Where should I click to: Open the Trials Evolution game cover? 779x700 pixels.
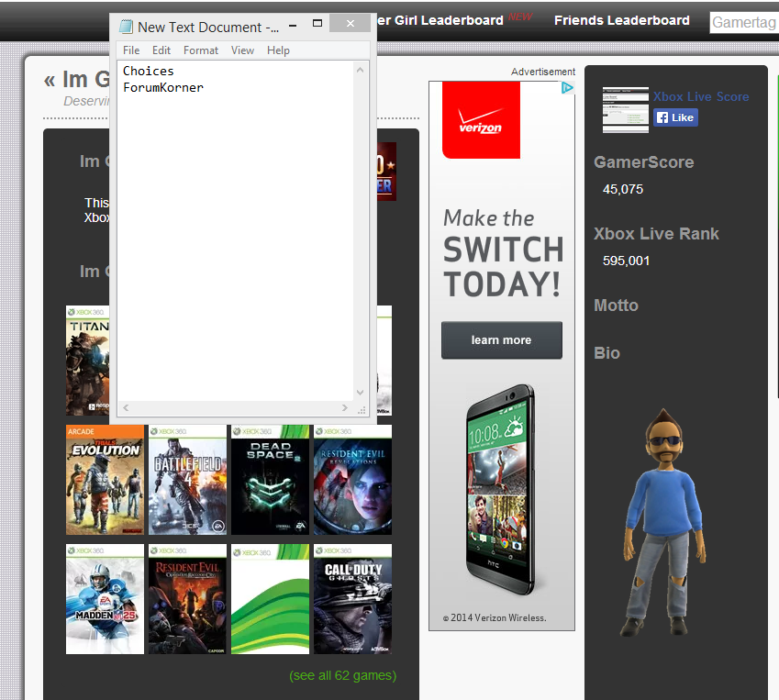point(105,480)
